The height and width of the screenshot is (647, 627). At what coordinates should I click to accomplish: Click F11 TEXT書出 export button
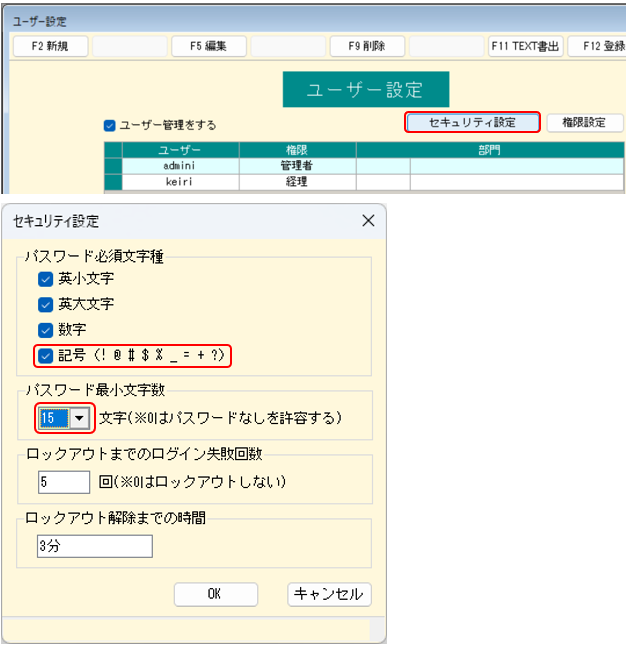[x=526, y=46]
